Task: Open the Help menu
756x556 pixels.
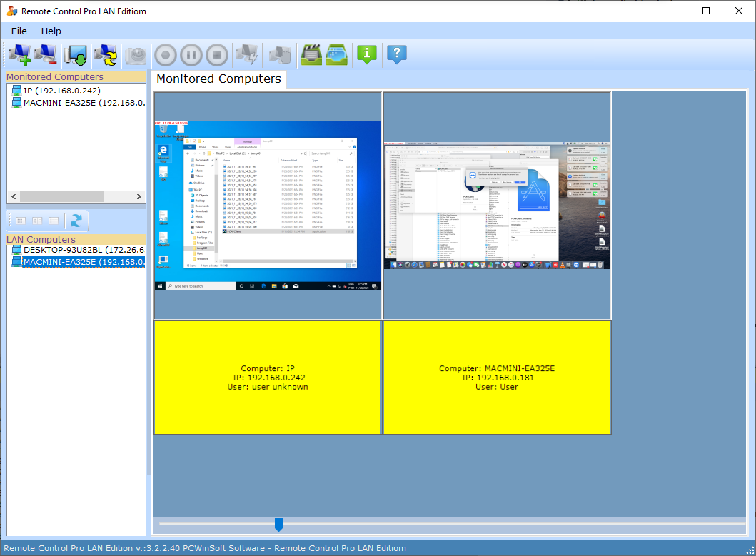Action: point(51,31)
